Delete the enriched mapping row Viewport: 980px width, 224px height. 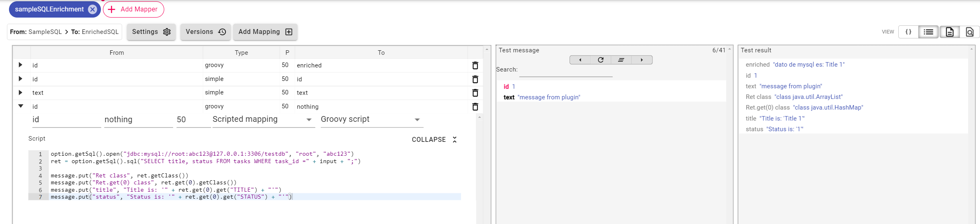[x=475, y=65]
